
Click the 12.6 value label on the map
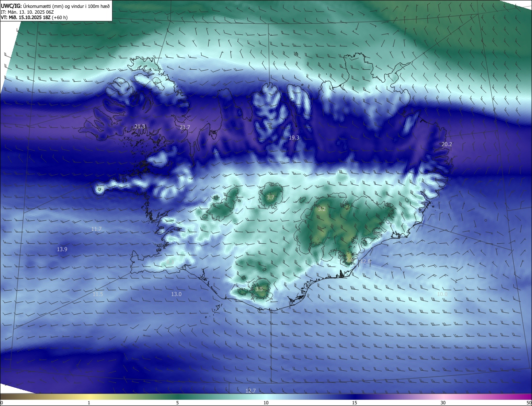pos(366,261)
